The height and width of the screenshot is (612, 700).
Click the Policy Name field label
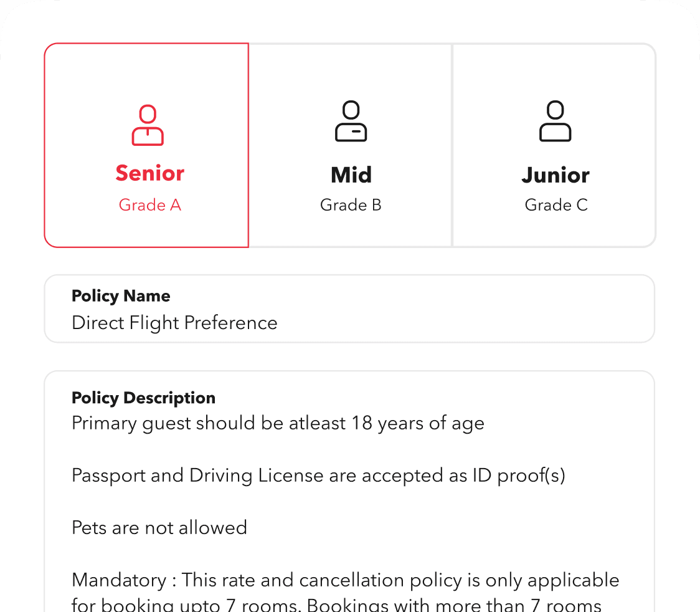tap(121, 295)
